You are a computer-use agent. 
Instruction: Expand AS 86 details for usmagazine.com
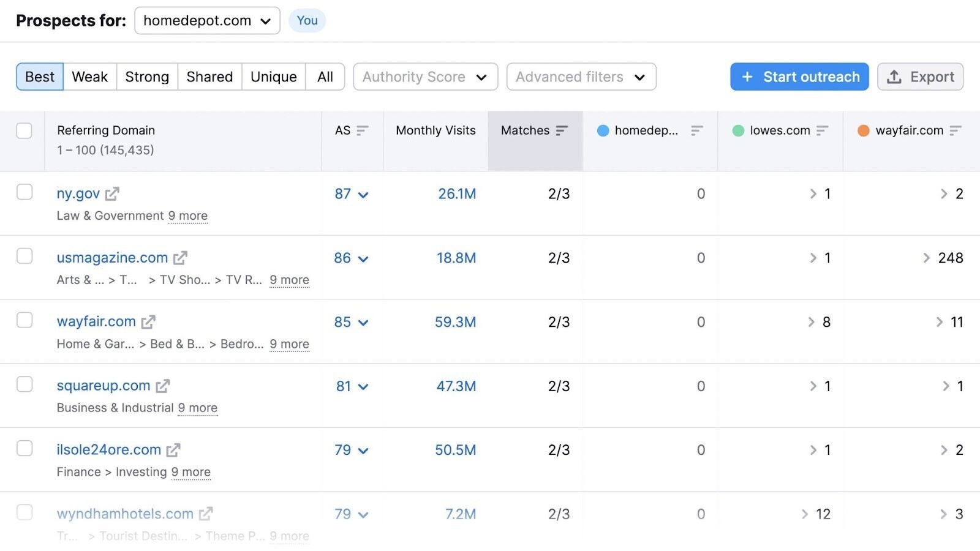tap(363, 260)
